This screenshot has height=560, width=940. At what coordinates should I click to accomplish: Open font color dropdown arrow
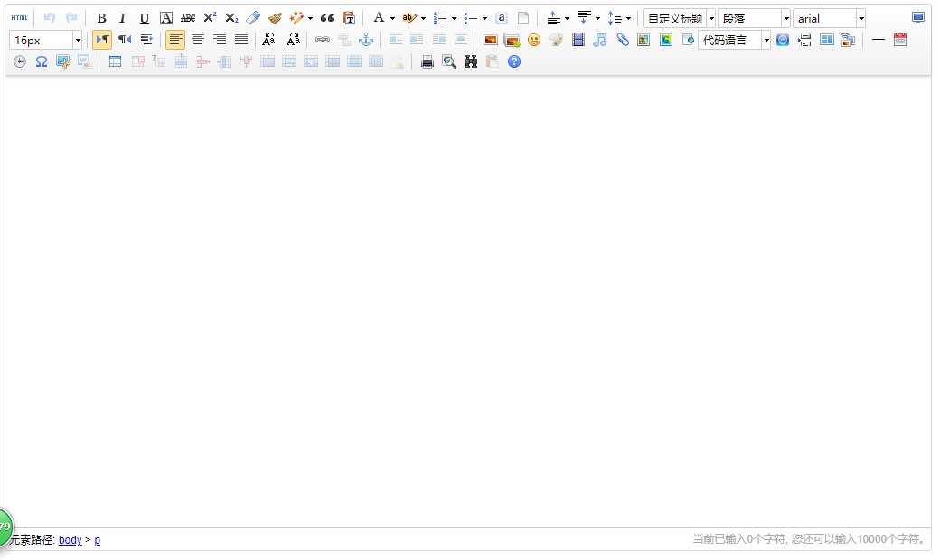[x=392, y=19]
